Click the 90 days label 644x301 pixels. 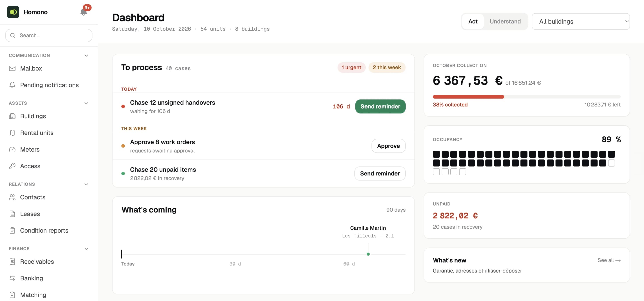click(396, 210)
